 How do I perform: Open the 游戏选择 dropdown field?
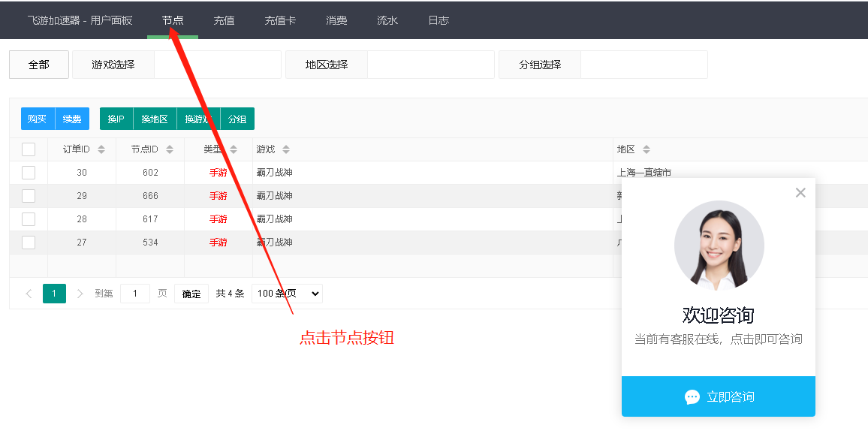(x=218, y=65)
